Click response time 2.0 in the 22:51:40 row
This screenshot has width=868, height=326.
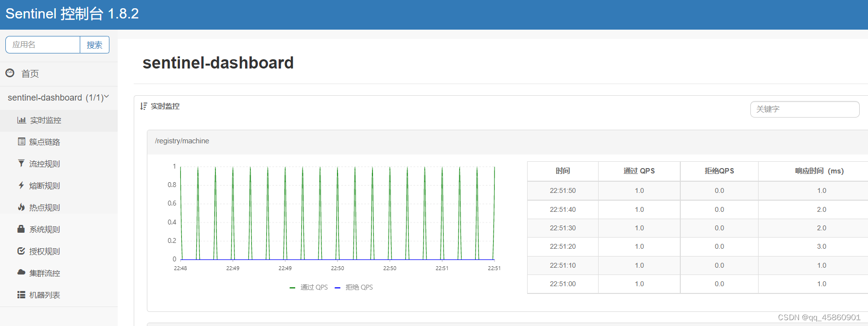[x=821, y=209]
